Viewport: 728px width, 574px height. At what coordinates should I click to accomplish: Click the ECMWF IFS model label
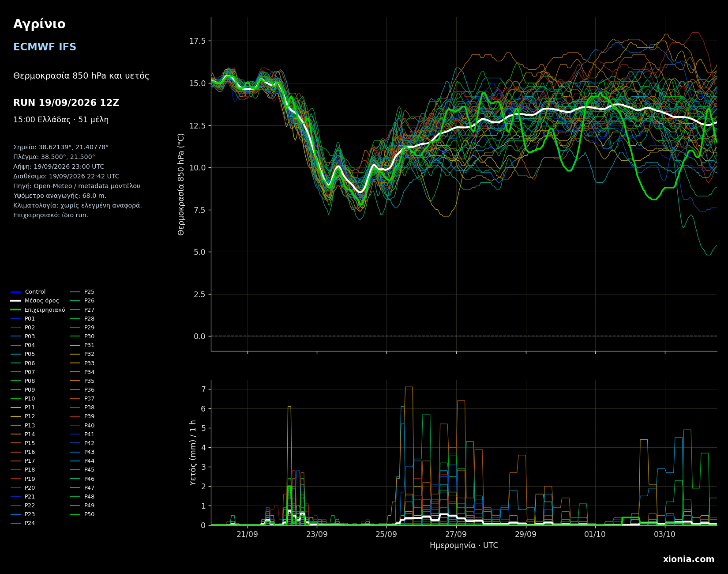(x=45, y=47)
